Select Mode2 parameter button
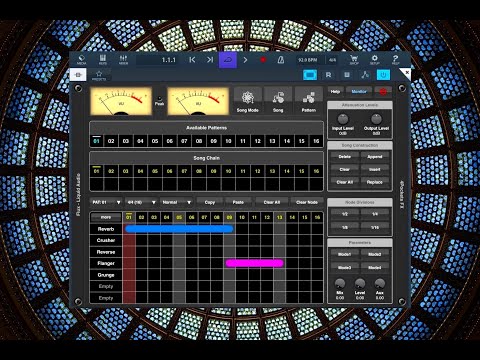This screenshot has height=360, width=480. [375, 254]
